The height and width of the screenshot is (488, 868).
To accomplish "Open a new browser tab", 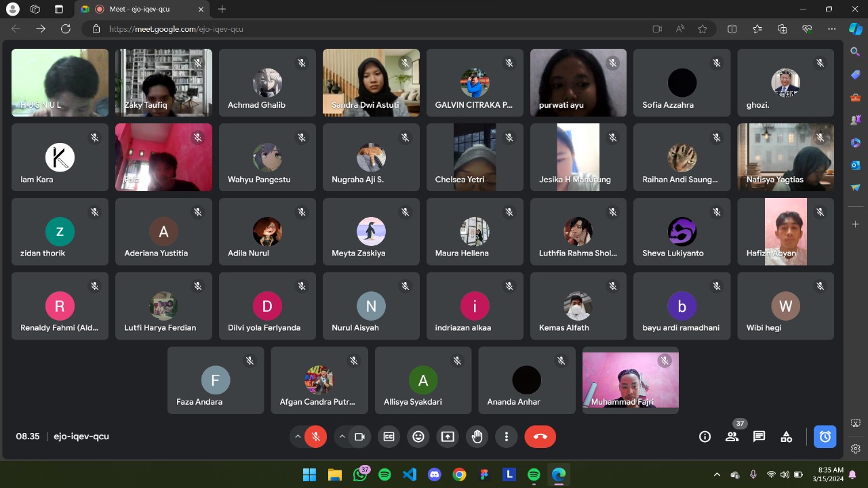I will (222, 9).
